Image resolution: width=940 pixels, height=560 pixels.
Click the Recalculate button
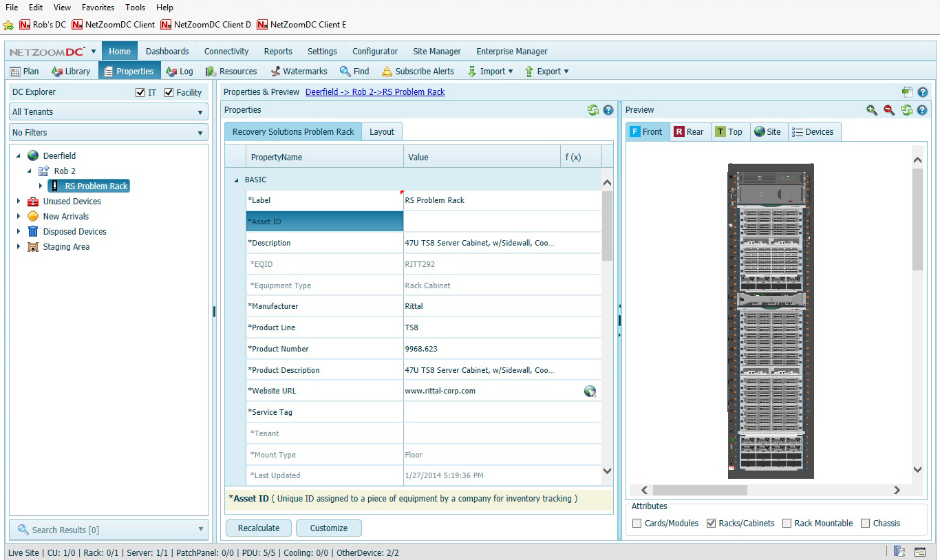(x=258, y=528)
